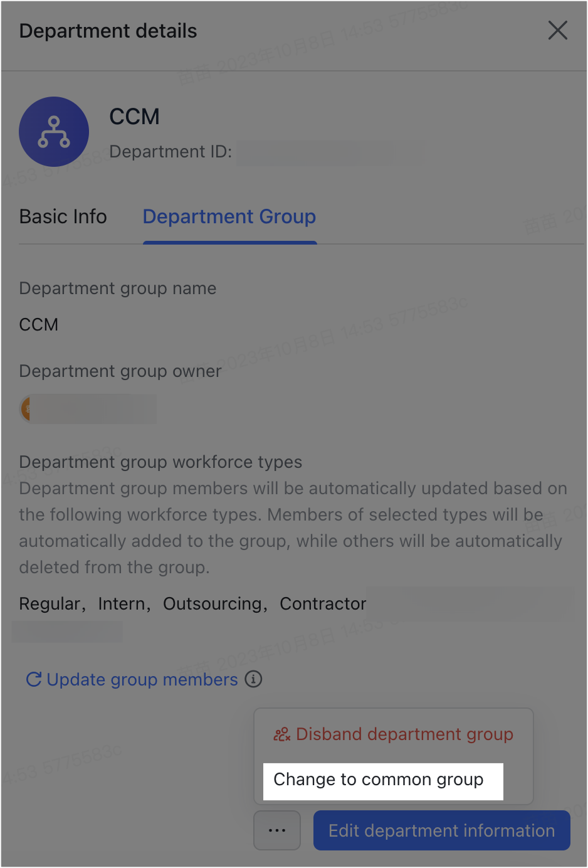Open the info icon next to Update group members

click(253, 679)
